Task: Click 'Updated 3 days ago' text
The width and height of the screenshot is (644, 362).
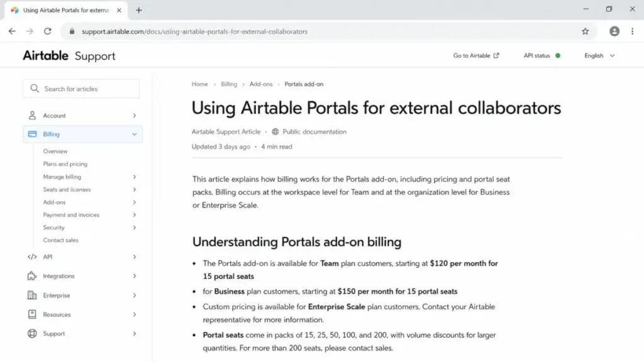Action: [221, 146]
